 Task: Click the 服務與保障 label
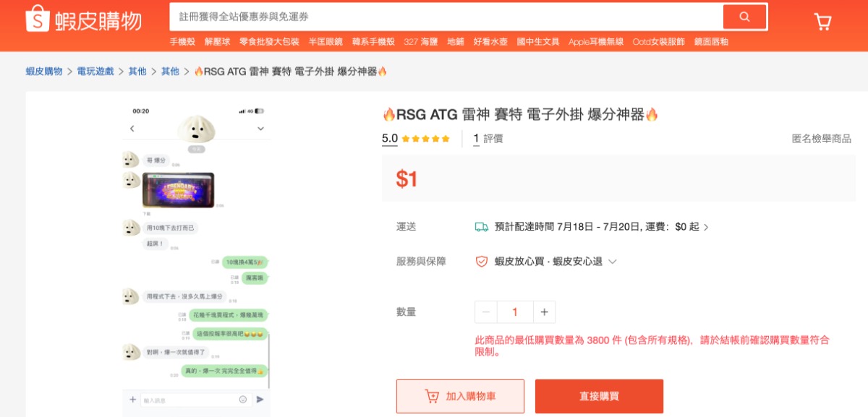[421, 262]
